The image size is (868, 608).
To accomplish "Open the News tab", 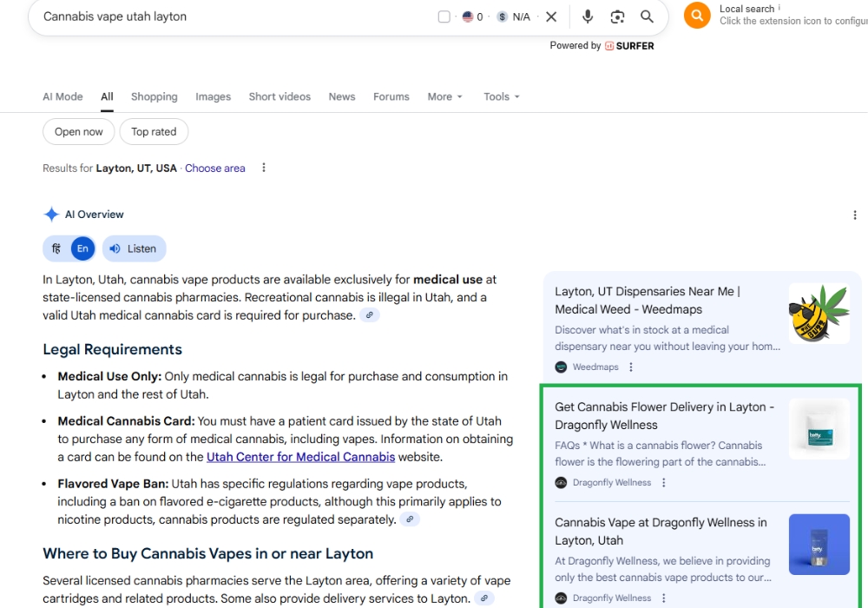I will pyautogui.click(x=341, y=96).
